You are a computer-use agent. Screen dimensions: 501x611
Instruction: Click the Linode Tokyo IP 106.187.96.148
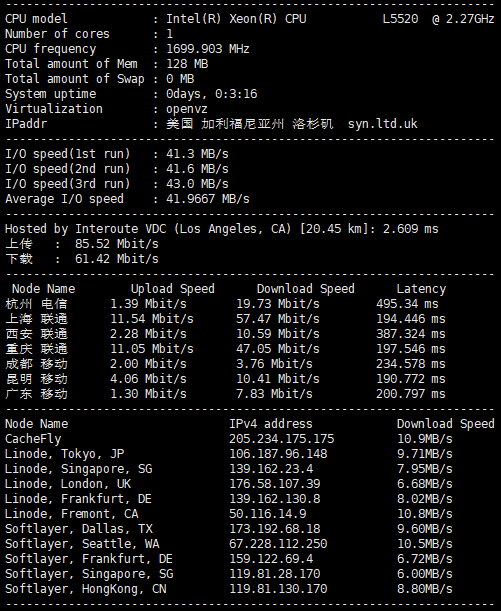278,454
